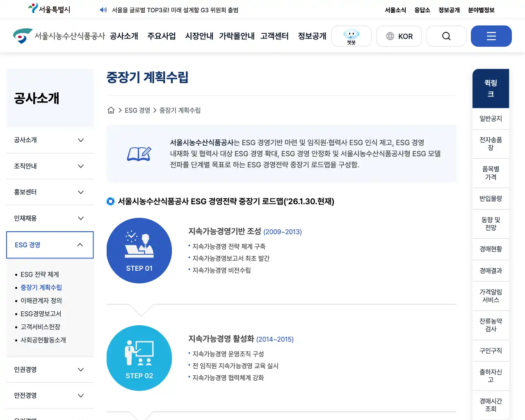Expand the 홍보센터 sidebar section

click(x=50, y=192)
